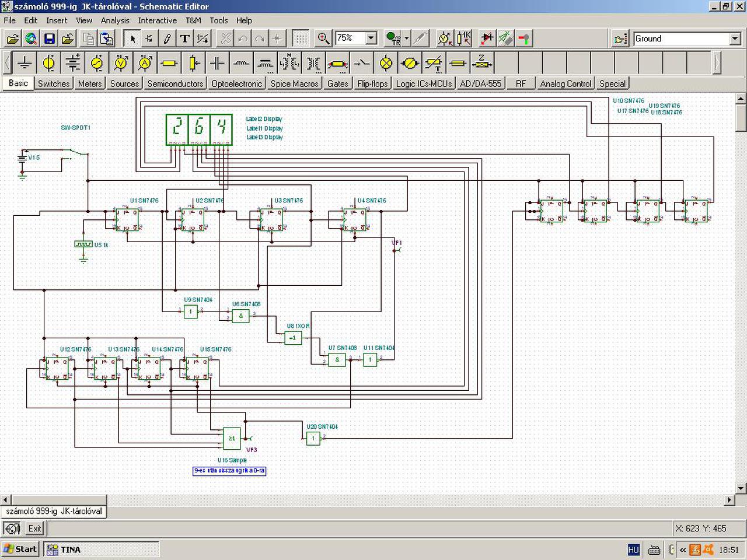This screenshot has height=560, width=747.
Task: Activate the arrow selection pointer tool
Action: click(132, 38)
